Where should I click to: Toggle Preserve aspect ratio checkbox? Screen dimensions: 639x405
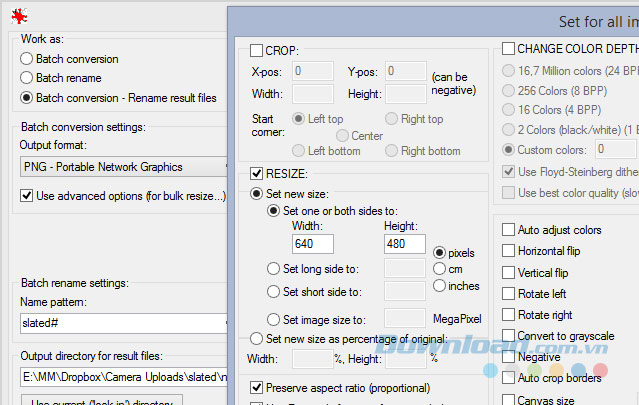click(x=258, y=387)
